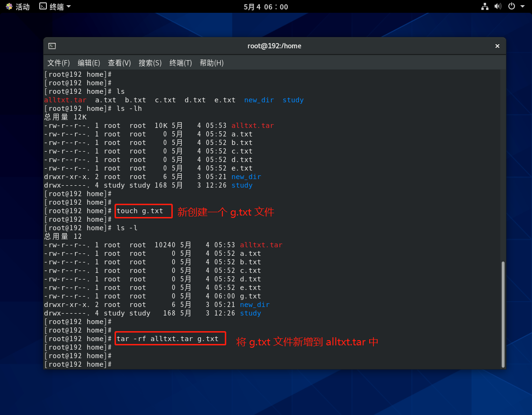The width and height of the screenshot is (532, 415).
Task: Open the 帮助(H) menu
Action: tap(212, 63)
